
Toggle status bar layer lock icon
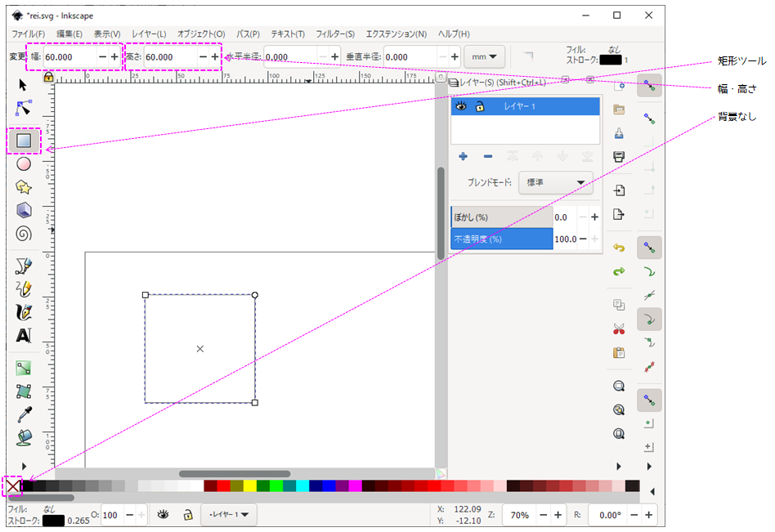[188, 515]
